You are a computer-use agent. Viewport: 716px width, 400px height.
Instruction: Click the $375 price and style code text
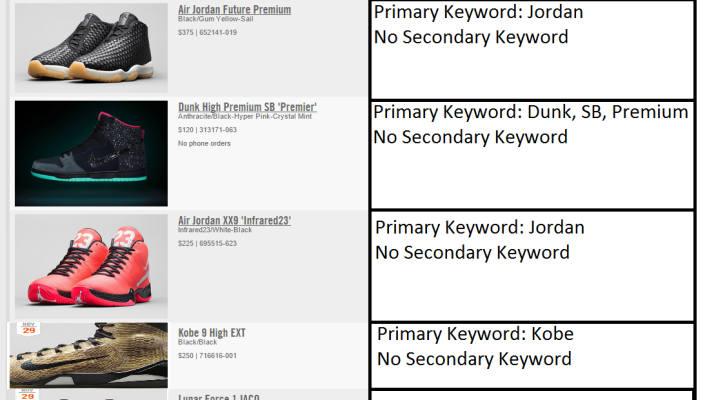[x=207, y=32]
